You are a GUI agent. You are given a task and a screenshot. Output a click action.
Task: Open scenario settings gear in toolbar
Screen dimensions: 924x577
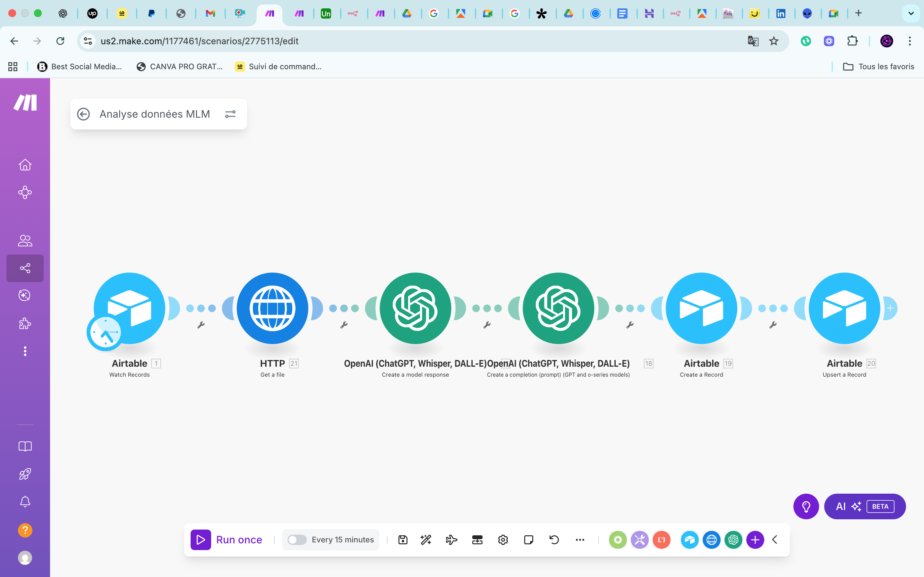click(503, 539)
